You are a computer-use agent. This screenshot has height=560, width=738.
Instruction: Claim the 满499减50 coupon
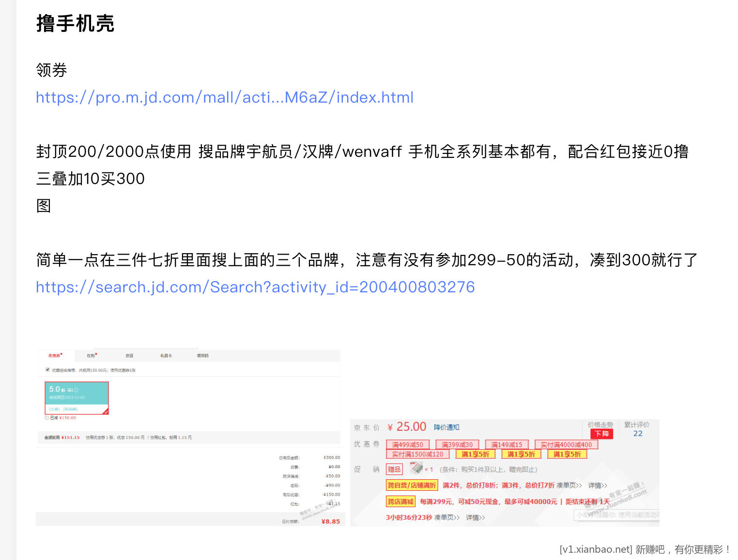[408, 444]
